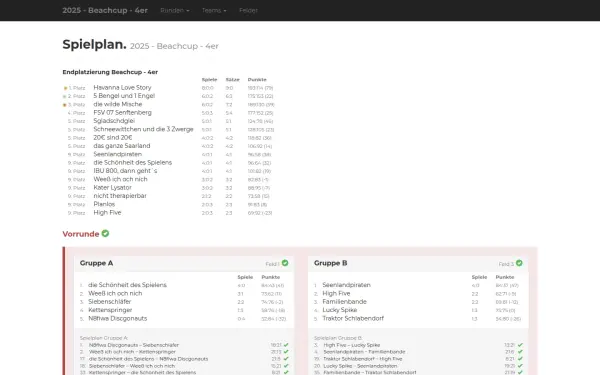Click match row 'Seenlandpiraten – Familienbande'
600x375 pixels.
click(x=418, y=352)
